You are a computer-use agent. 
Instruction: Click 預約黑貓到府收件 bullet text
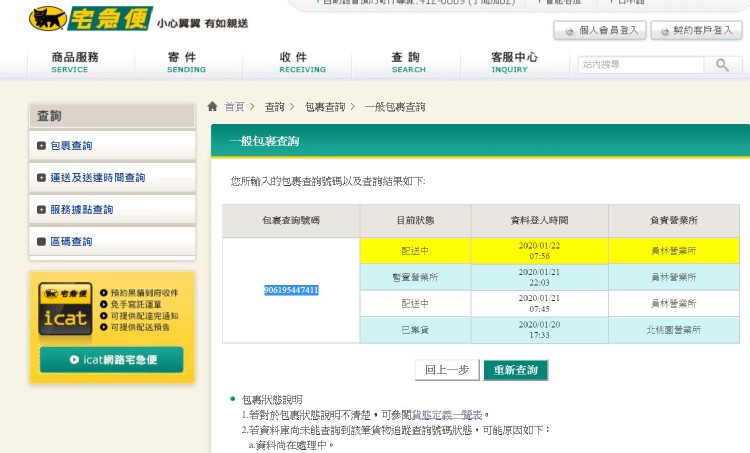coord(144,293)
